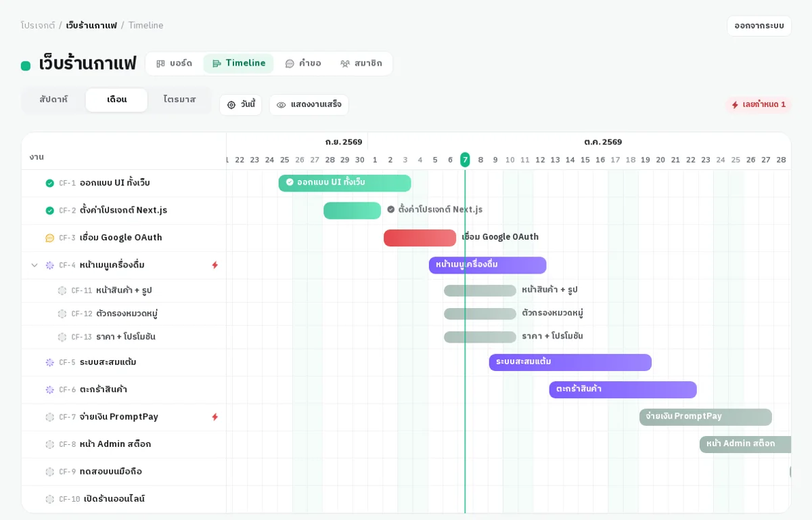The height and width of the screenshot is (520, 812).
Task: Switch the scale to สัปดาห์
Action: pyautogui.click(x=53, y=100)
